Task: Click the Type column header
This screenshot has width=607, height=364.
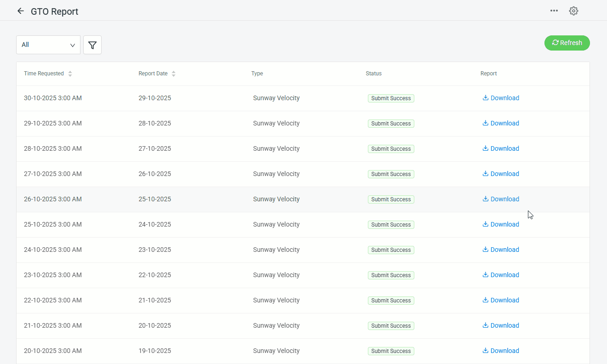Action: click(257, 74)
